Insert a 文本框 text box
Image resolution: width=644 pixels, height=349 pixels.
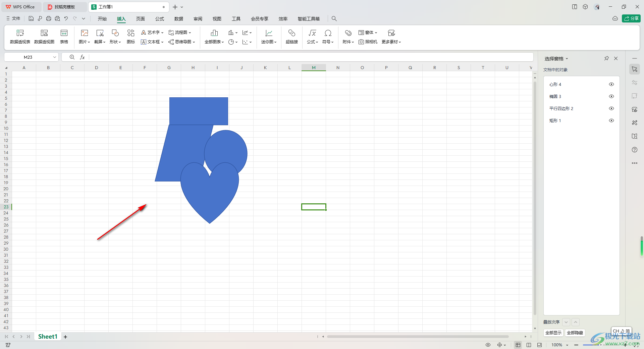[152, 42]
